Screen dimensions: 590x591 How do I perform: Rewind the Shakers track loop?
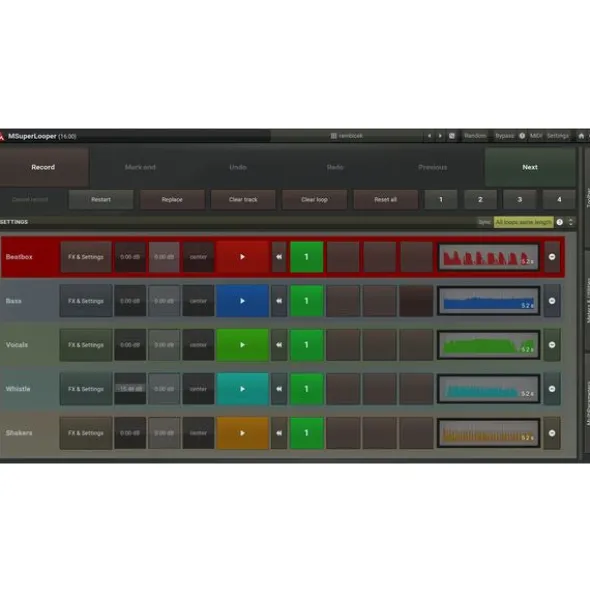[x=279, y=433]
